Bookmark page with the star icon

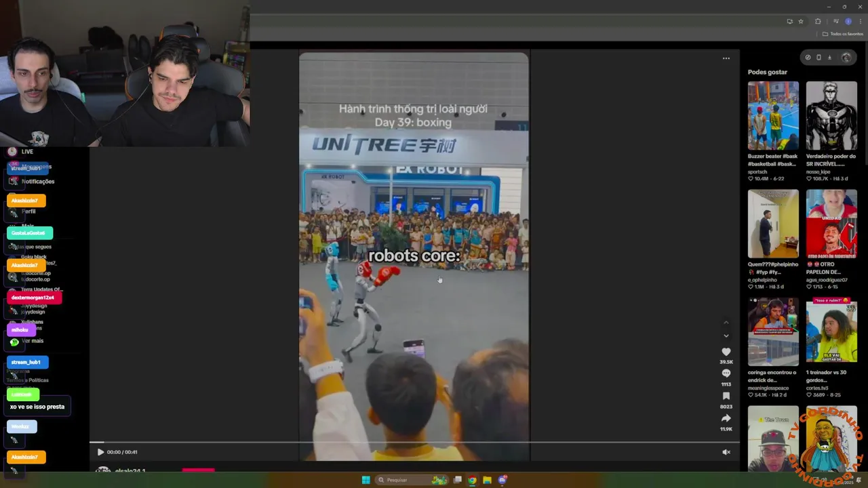(801, 22)
